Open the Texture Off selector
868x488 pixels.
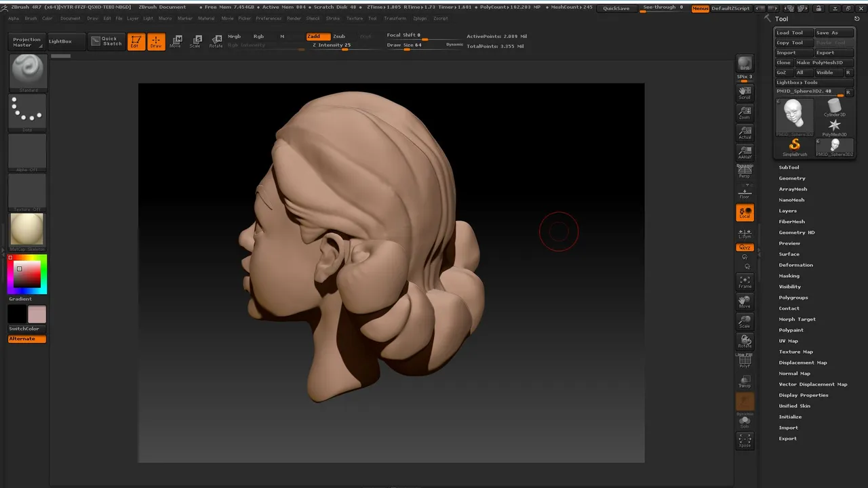tap(28, 192)
